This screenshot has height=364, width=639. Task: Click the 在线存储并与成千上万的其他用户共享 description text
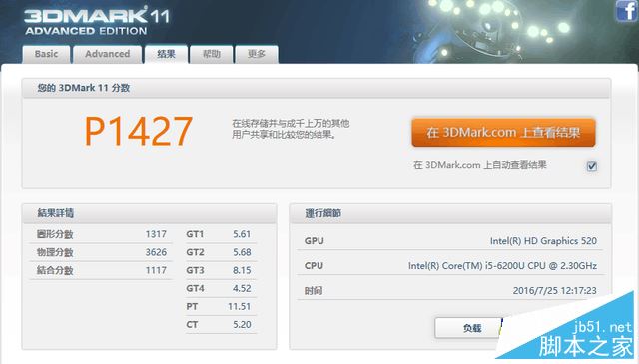291,129
